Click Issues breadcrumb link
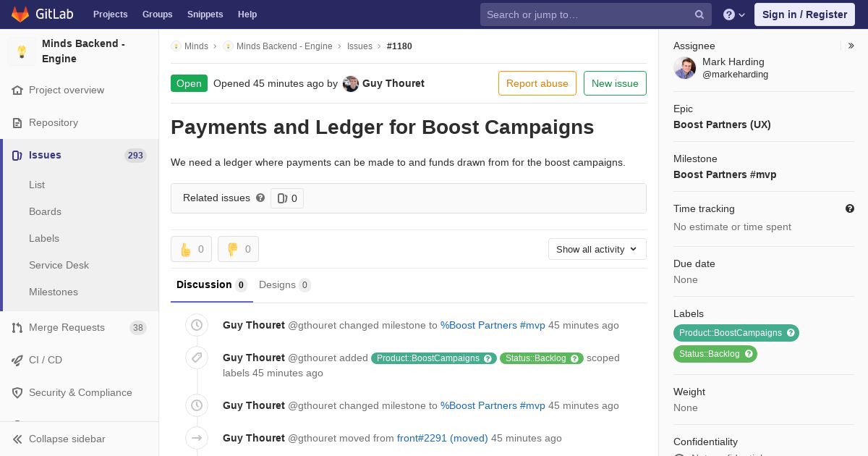The image size is (868, 456). click(359, 46)
